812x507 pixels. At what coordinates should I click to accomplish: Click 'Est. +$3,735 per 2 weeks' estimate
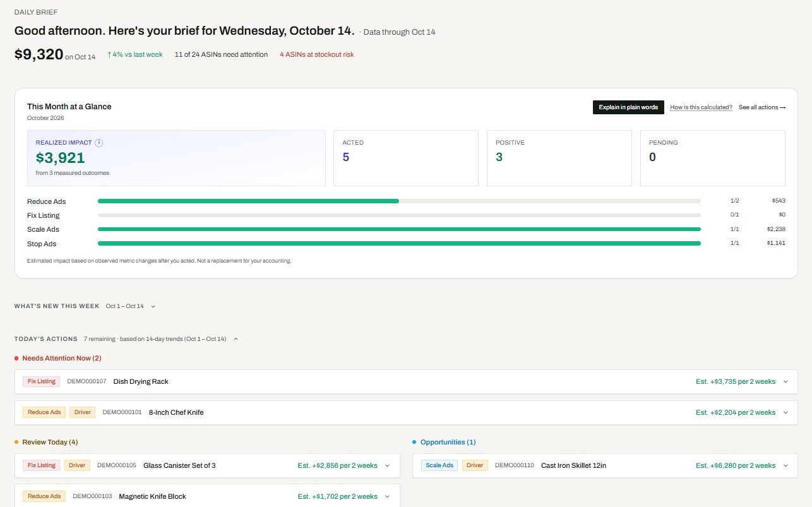click(736, 381)
